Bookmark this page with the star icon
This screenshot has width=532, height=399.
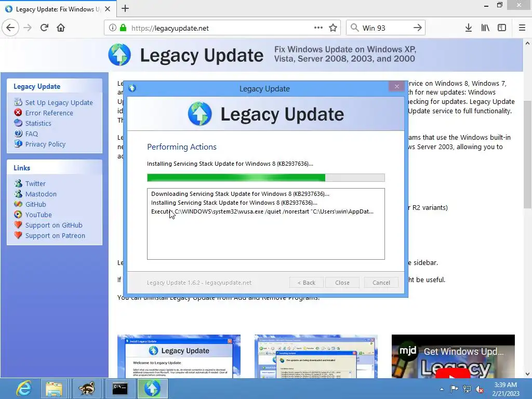(333, 28)
